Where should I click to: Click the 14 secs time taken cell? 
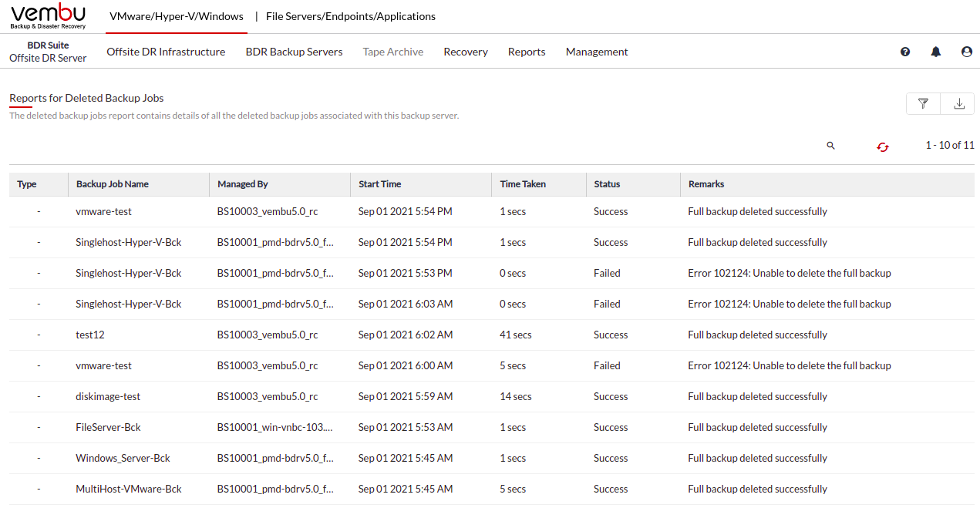click(x=516, y=396)
